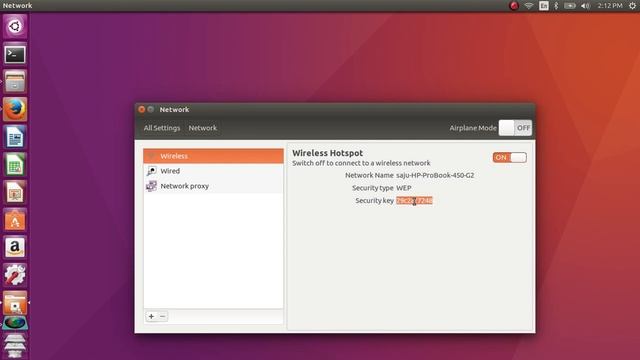The image size is (640, 360).
Task: Launch Terminal from the dock
Action: [x=15, y=54]
